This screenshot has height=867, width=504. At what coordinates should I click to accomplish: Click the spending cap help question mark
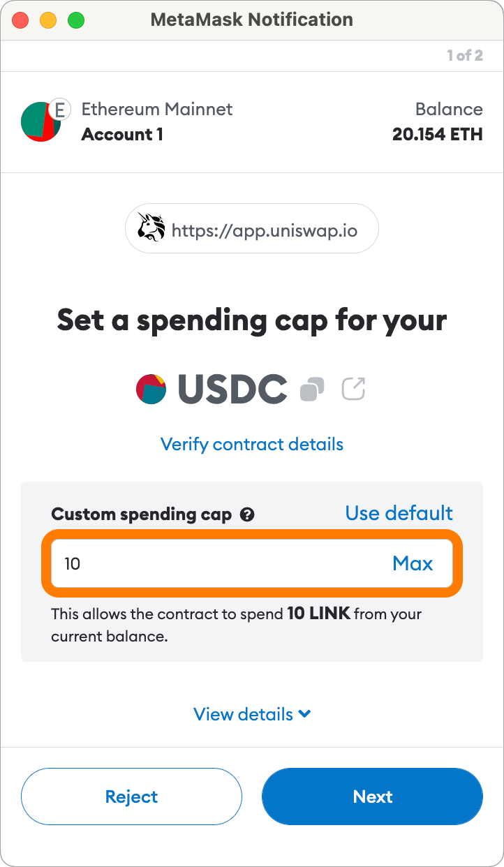point(247,515)
